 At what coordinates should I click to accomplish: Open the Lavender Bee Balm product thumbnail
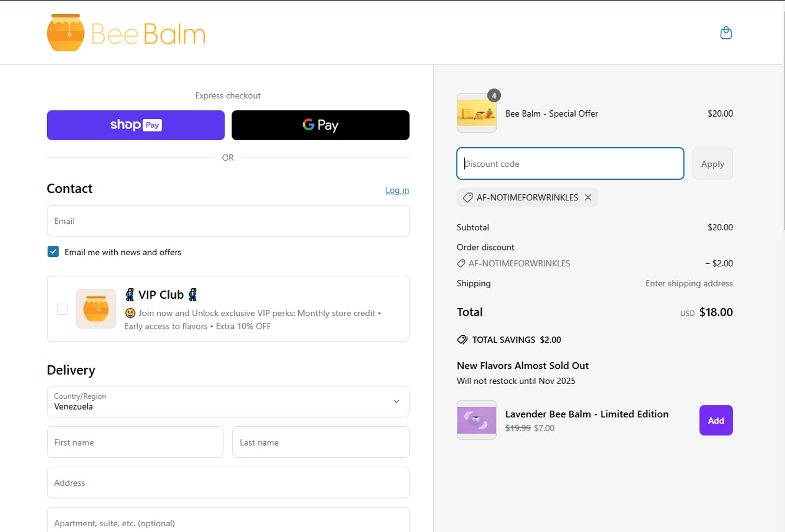click(x=477, y=420)
